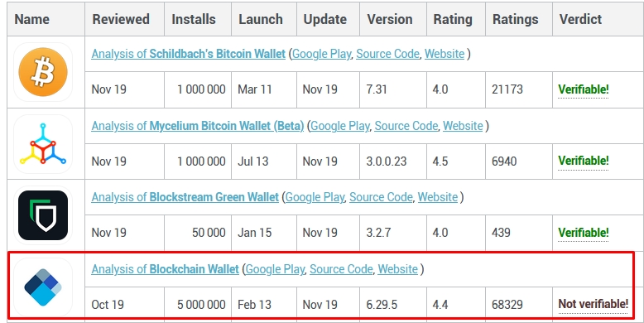Click Verifiable! verdict in Schildbach's row
Viewport: 644px width, 323px height.
tap(584, 89)
